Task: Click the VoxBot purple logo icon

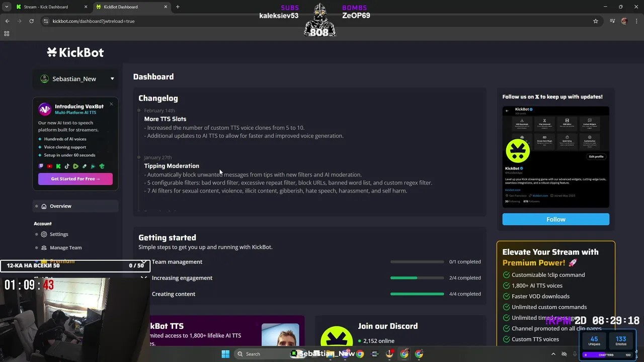Action: [45, 109]
